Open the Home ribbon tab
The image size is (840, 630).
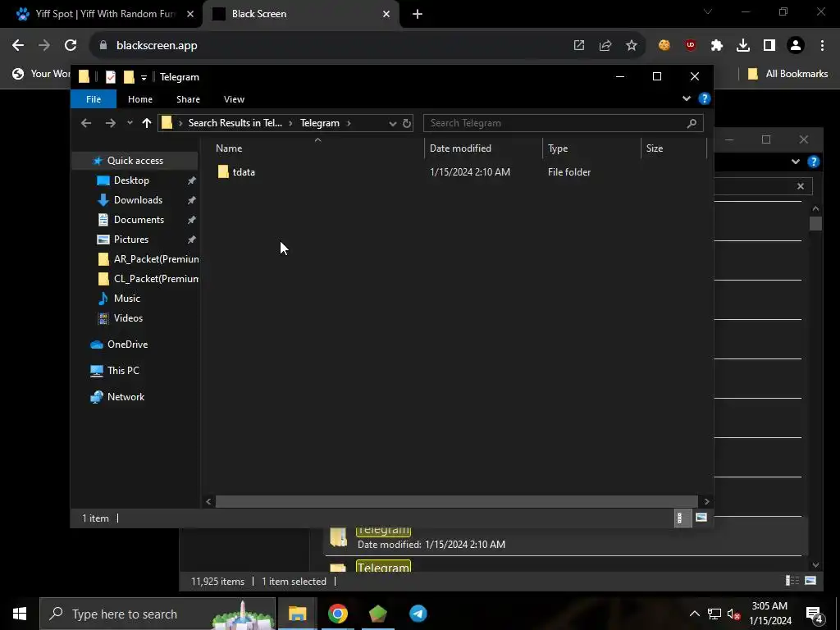[139, 99]
